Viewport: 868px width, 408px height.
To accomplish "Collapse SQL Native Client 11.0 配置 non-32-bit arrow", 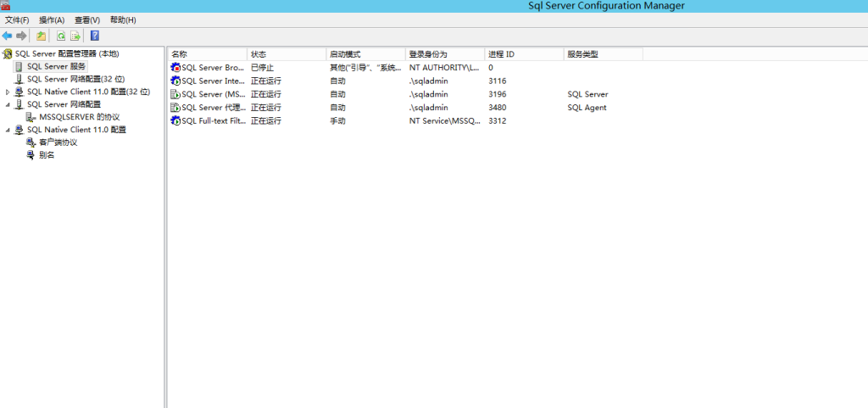I will [8, 130].
